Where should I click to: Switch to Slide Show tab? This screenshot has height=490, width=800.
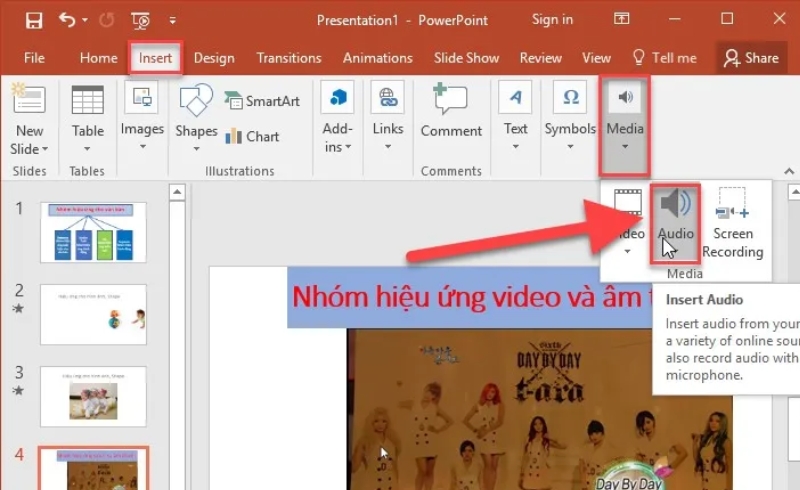466,58
